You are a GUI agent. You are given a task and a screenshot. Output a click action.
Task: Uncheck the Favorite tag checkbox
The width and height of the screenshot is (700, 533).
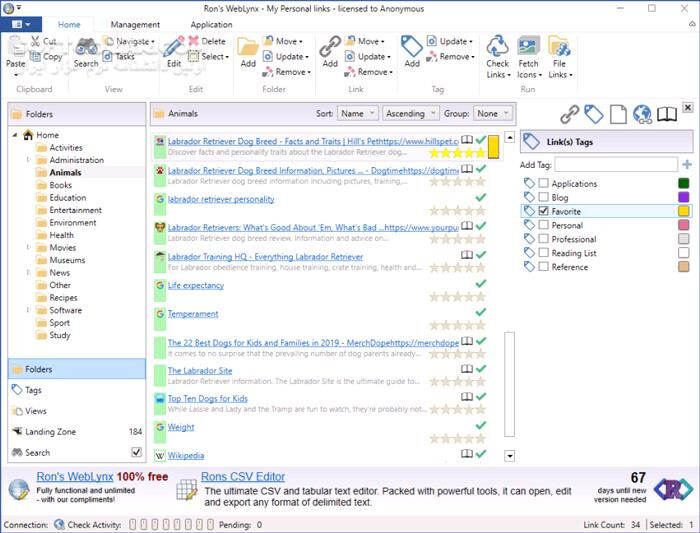coord(543,212)
